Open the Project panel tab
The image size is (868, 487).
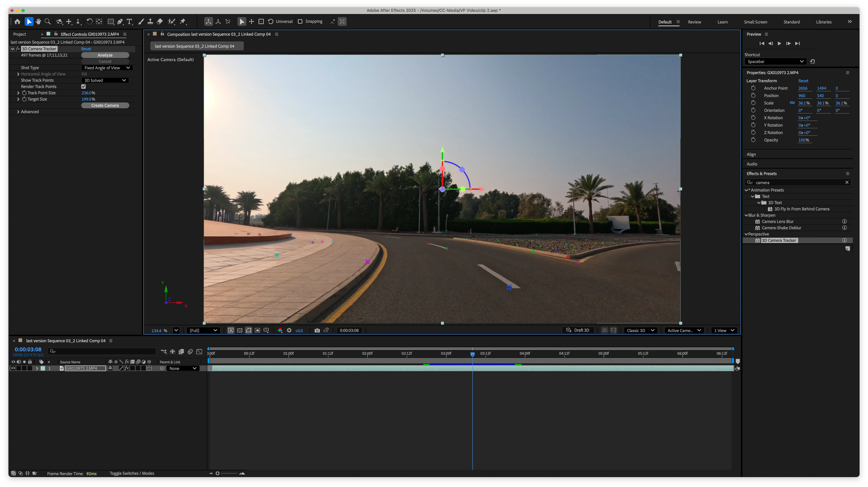[x=20, y=34]
